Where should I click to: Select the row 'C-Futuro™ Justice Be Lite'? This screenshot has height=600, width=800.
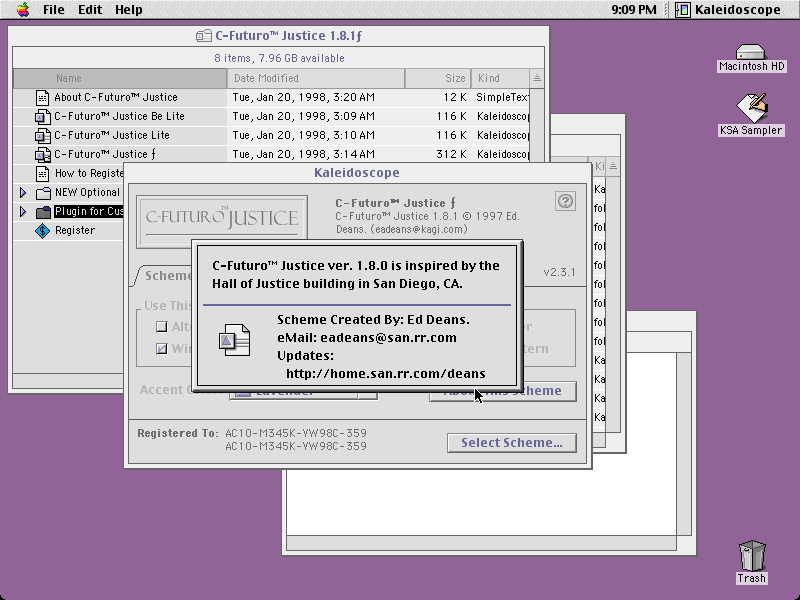pyautogui.click(x=271, y=116)
